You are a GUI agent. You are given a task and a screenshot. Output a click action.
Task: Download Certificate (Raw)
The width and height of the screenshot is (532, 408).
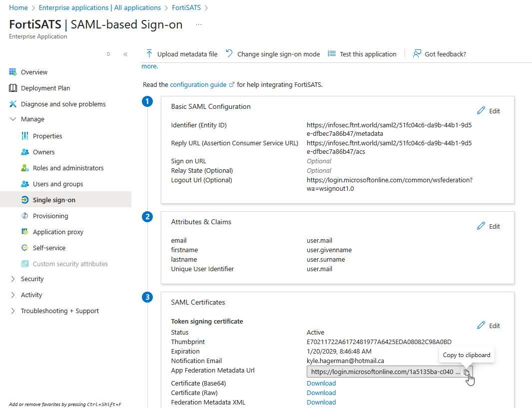[321, 393]
